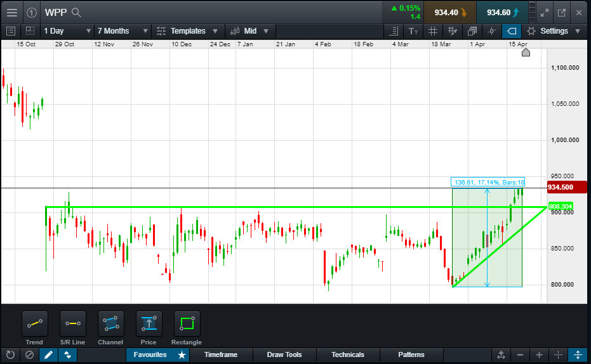Click the WPP product name
The image size is (591, 364).
pos(56,13)
